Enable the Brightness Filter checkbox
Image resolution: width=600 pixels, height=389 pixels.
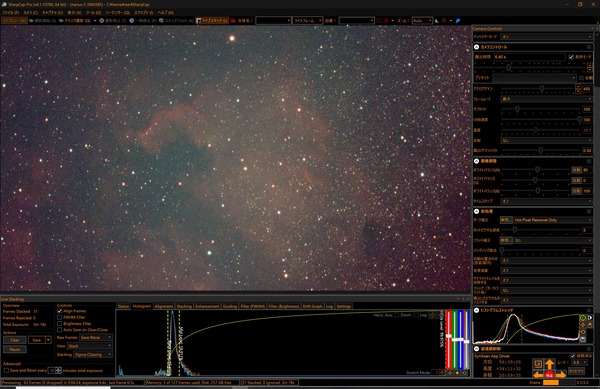[x=60, y=324]
